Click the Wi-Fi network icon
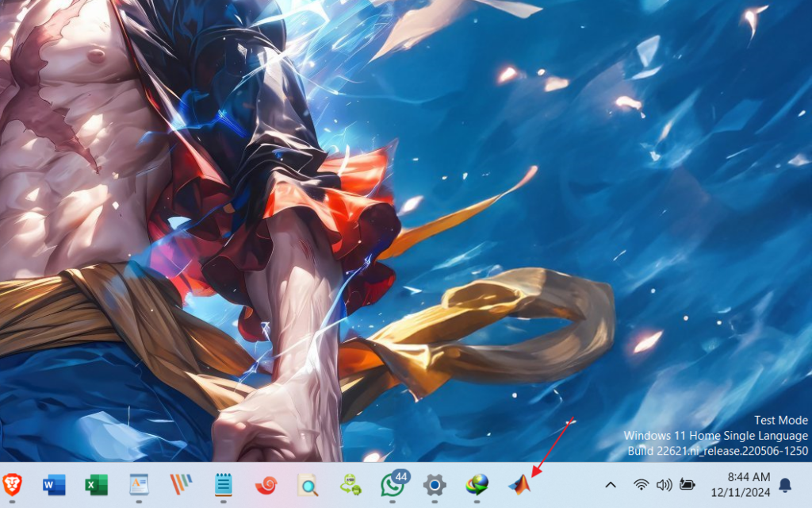 pos(641,484)
